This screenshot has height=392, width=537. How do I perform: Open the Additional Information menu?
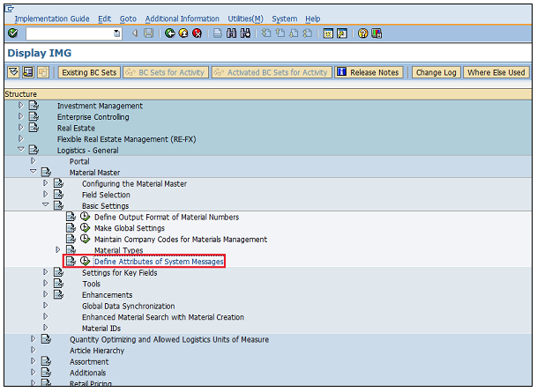[x=182, y=18]
